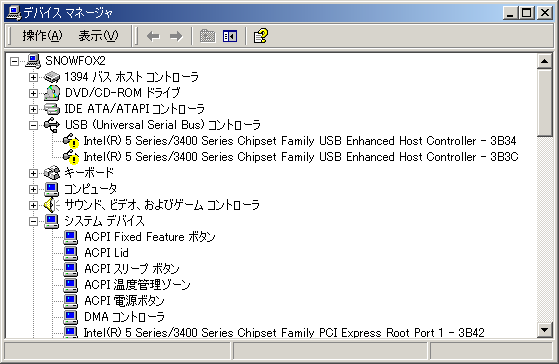Image resolution: width=559 pixels, height=364 pixels.
Task: Click the システム デバイス category icon
Action: [52, 221]
